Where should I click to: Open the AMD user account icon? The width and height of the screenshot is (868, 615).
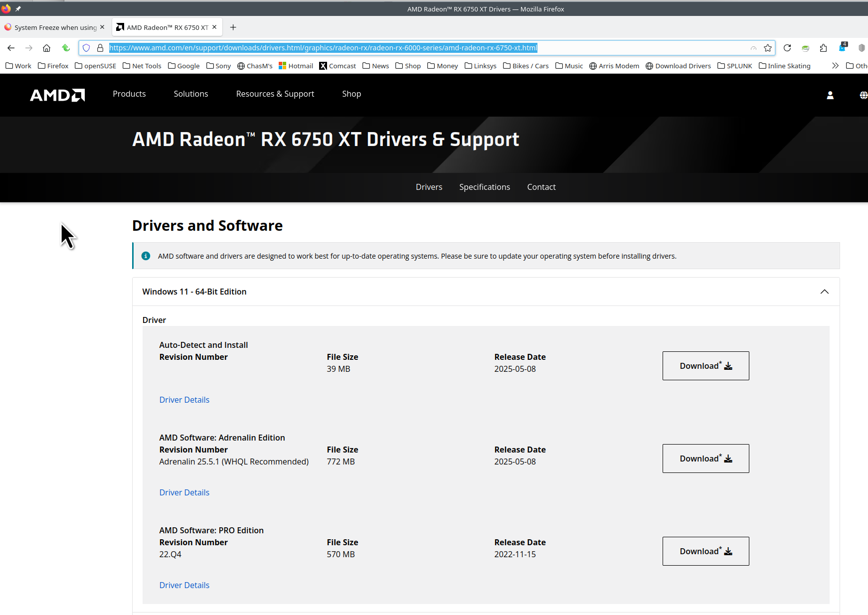(x=830, y=95)
